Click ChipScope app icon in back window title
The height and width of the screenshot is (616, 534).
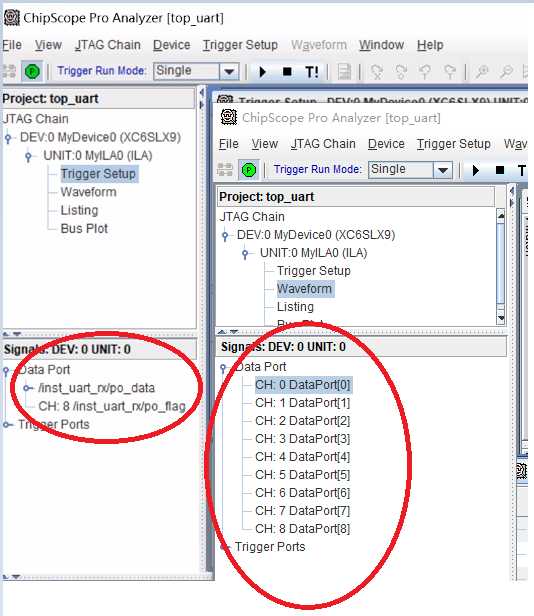pyautogui.click(x=11, y=18)
